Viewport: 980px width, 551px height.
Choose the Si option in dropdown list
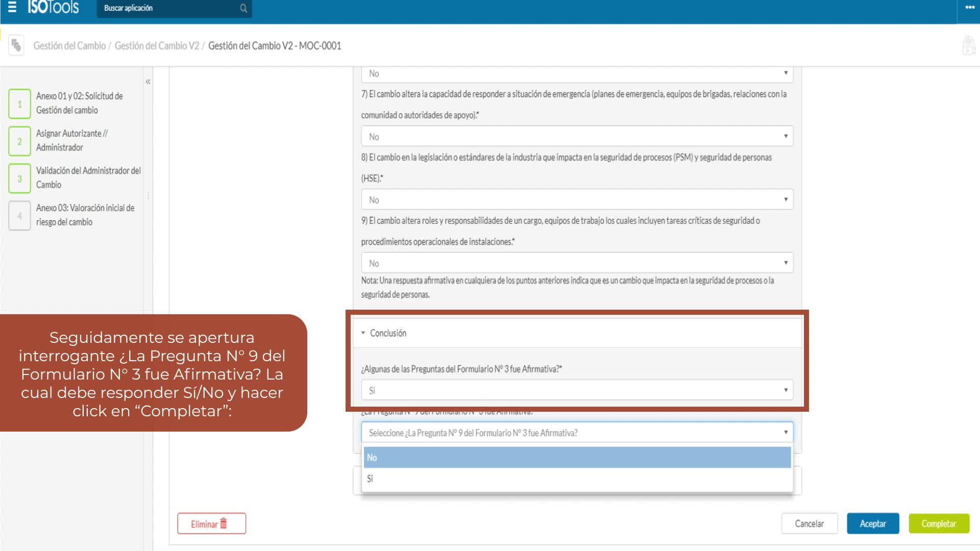point(577,479)
